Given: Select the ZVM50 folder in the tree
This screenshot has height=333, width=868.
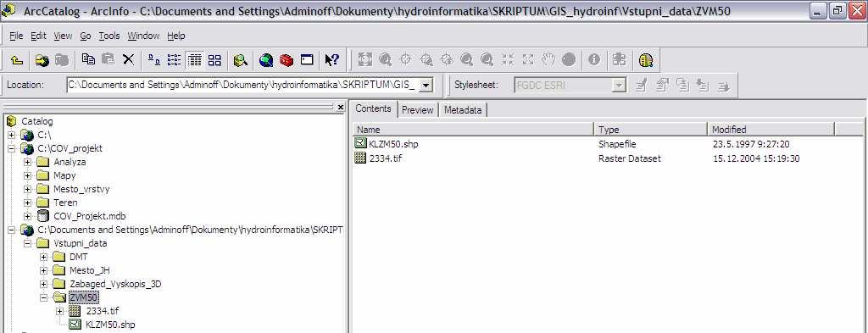Looking at the screenshot, I should point(84,297).
